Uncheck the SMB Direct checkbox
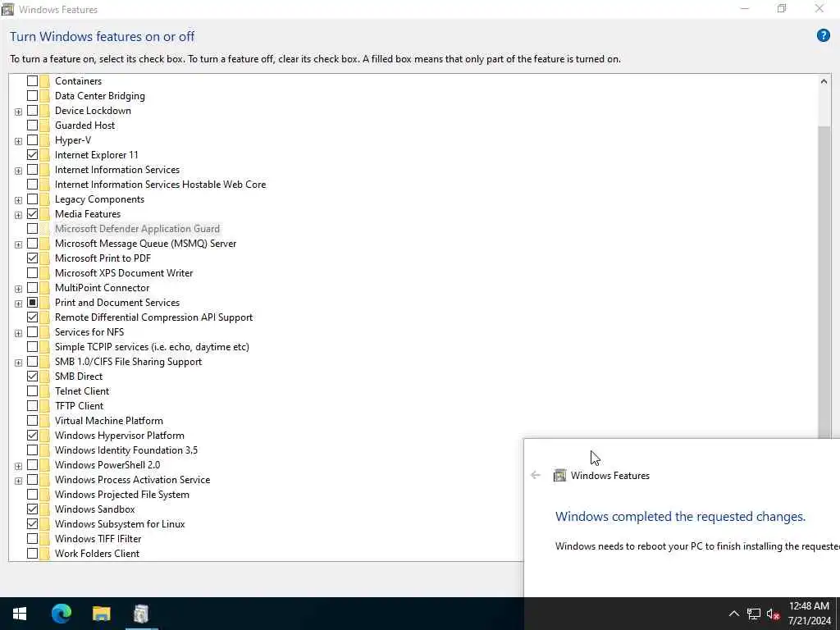This screenshot has height=630, width=840. pyautogui.click(x=32, y=376)
